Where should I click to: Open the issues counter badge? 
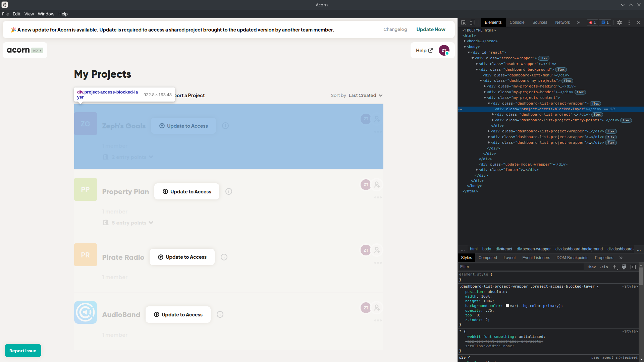tap(604, 22)
